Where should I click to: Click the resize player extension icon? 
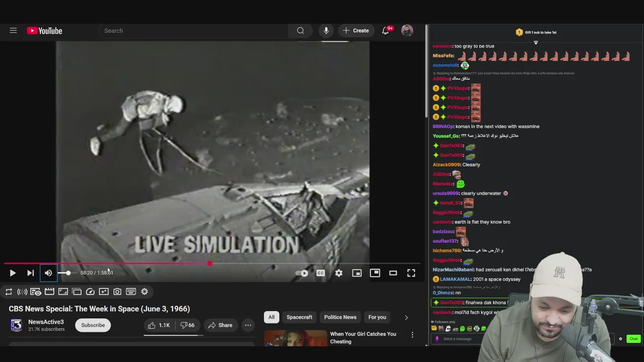point(63,292)
